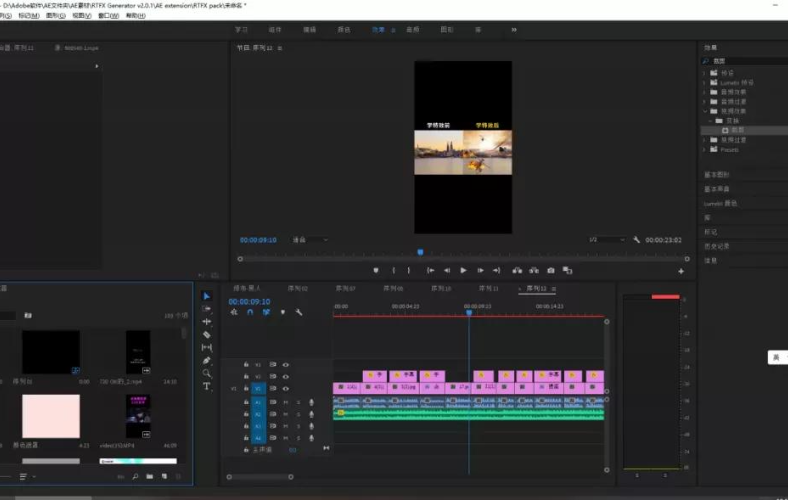Viewport: 788px width, 500px height.
Task: Toggle V2 track eye visibility
Action: (x=285, y=376)
